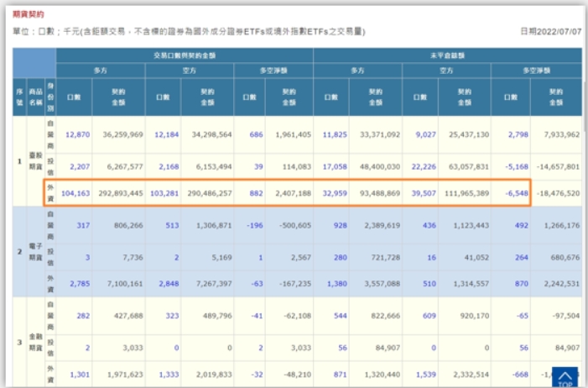Open the -32 net volume link
The width and height of the screenshot is (588, 388).
[x=257, y=375]
